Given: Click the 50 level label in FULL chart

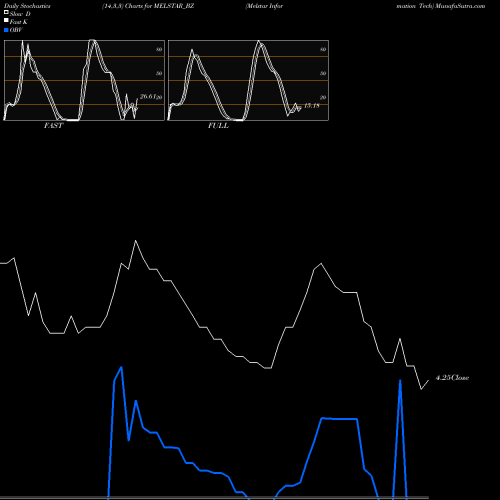Looking at the screenshot, I should pos(323,73).
